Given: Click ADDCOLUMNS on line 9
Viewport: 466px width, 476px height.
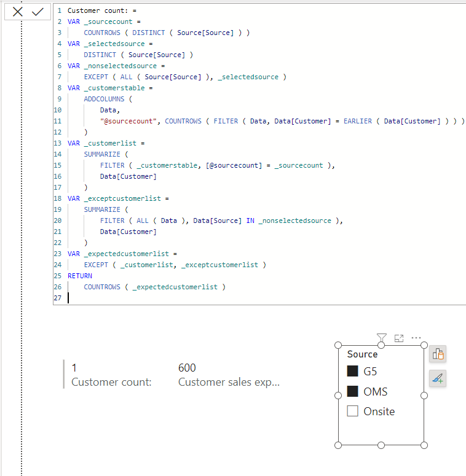Looking at the screenshot, I should (x=104, y=99).
